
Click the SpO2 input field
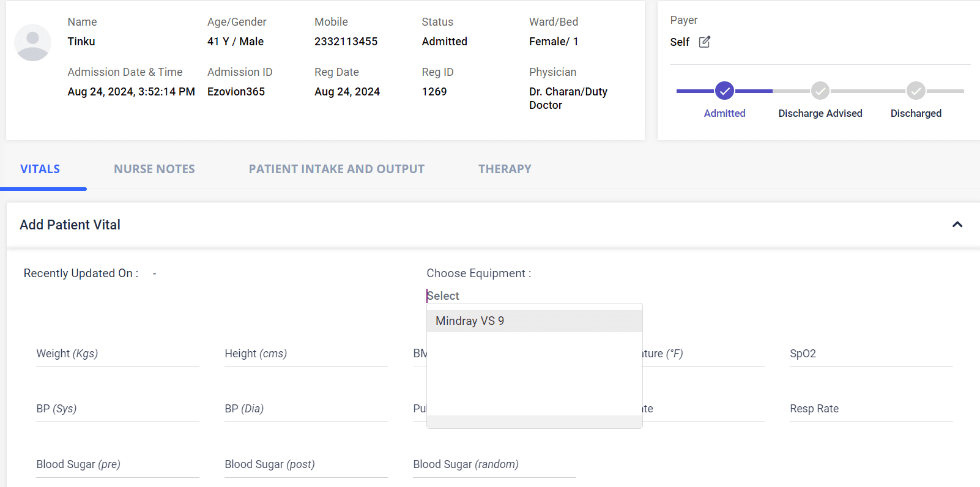pyautogui.click(x=871, y=354)
